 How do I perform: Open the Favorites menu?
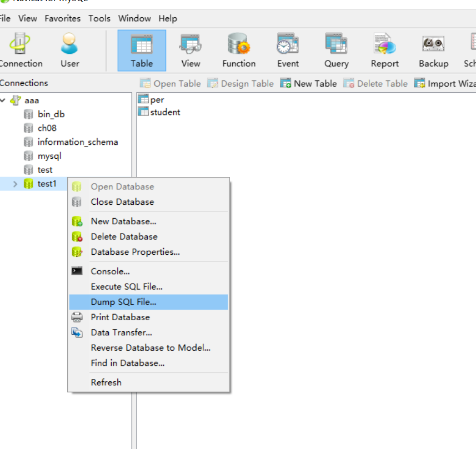(x=63, y=18)
